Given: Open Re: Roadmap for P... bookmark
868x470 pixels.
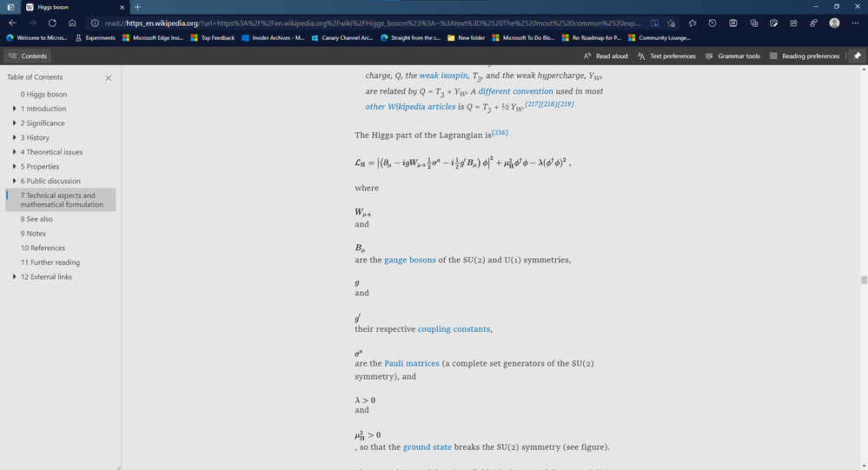Looking at the screenshot, I should click(x=591, y=37).
